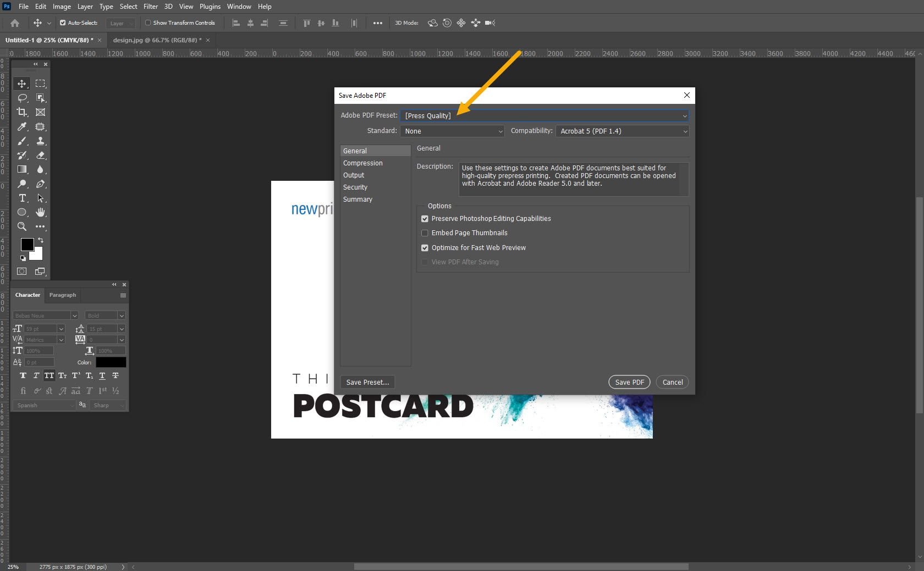Select the Dodge tool
This screenshot has height=571, width=924.
click(22, 184)
